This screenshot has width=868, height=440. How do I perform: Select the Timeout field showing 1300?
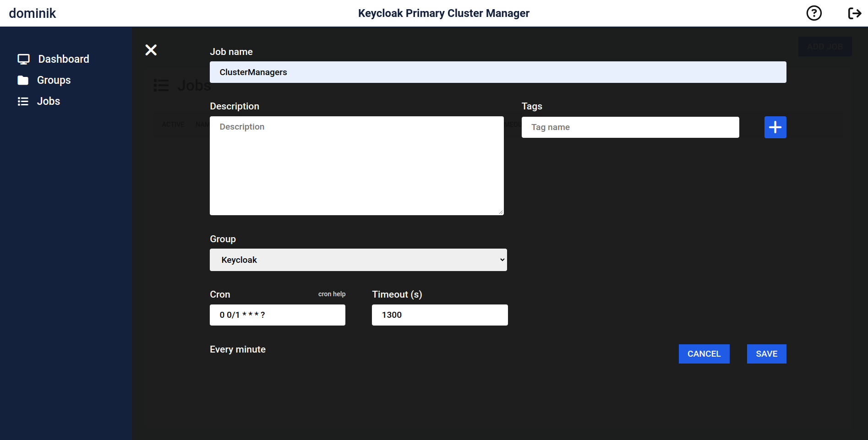pyautogui.click(x=439, y=315)
